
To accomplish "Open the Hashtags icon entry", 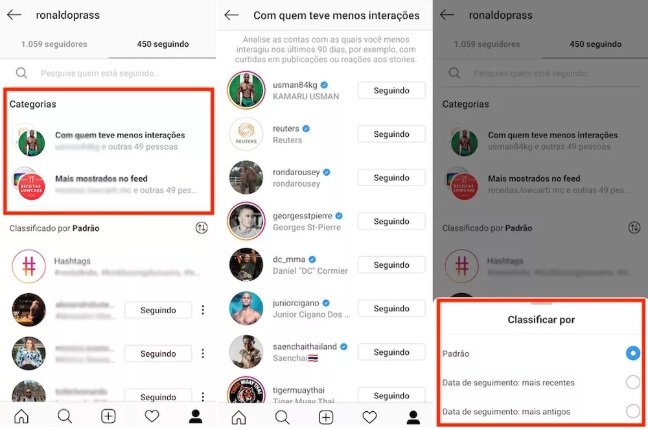I will tap(29, 266).
